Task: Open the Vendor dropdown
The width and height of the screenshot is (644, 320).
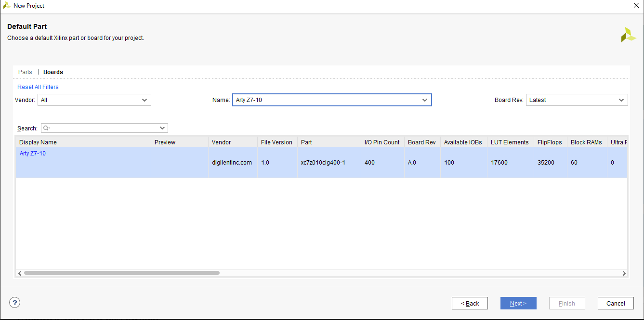Action: click(x=94, y=100)
